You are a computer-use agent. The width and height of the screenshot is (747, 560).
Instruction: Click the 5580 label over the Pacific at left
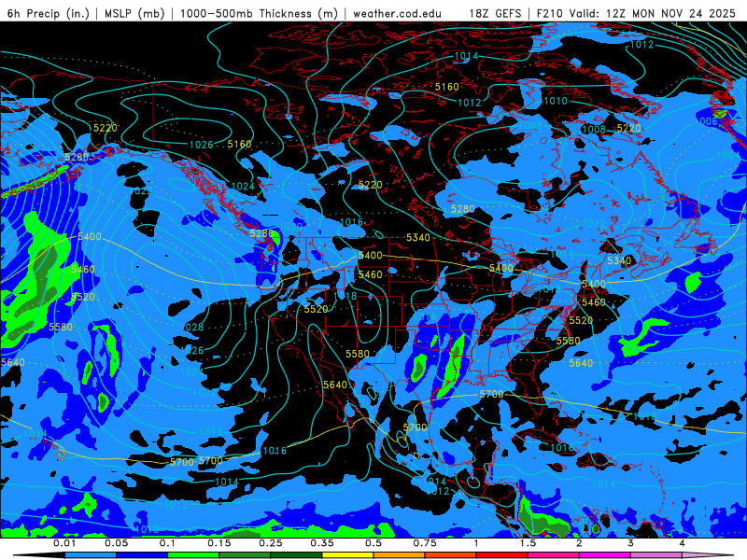[61, 328]
